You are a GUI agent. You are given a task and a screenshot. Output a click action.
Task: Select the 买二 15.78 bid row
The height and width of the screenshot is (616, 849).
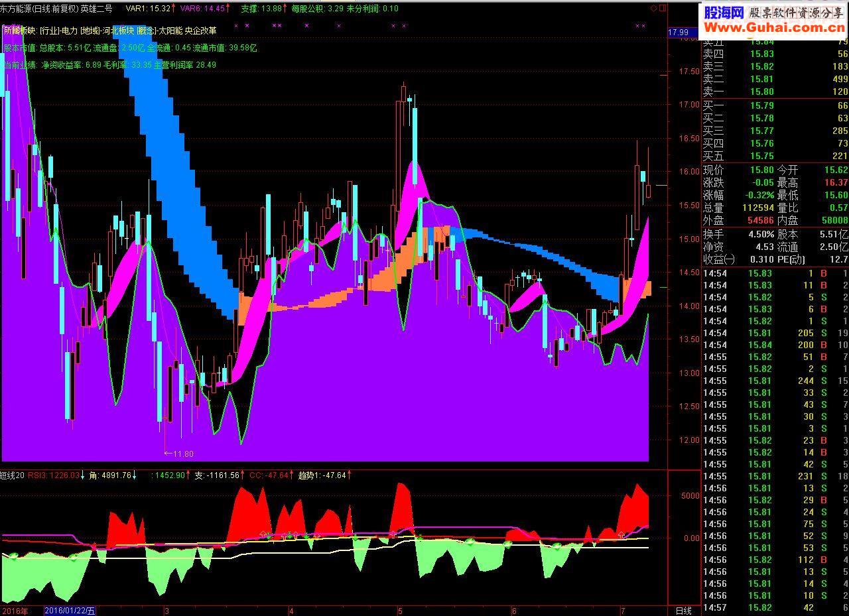pos(775,118)
